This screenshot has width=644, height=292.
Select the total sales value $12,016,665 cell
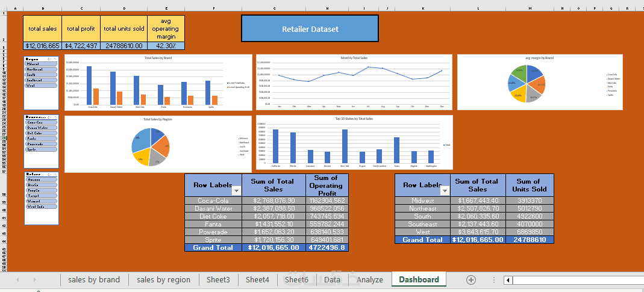tap(43, 46)
